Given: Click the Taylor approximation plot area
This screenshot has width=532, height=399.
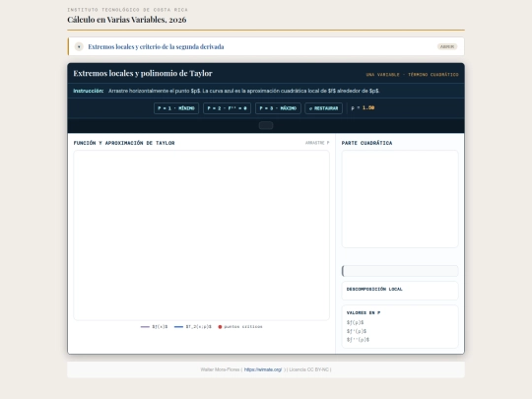Looking at the screenshot, I should [202, 235].
